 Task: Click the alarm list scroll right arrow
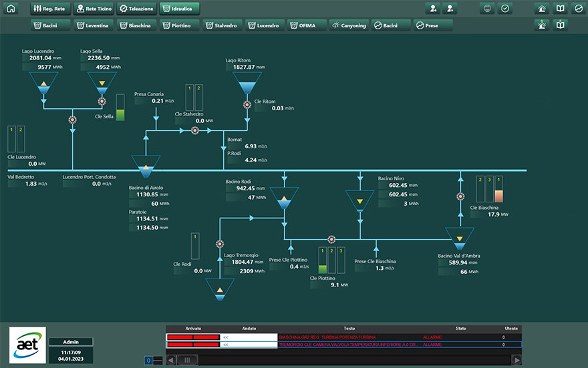(x=517, y=360)
